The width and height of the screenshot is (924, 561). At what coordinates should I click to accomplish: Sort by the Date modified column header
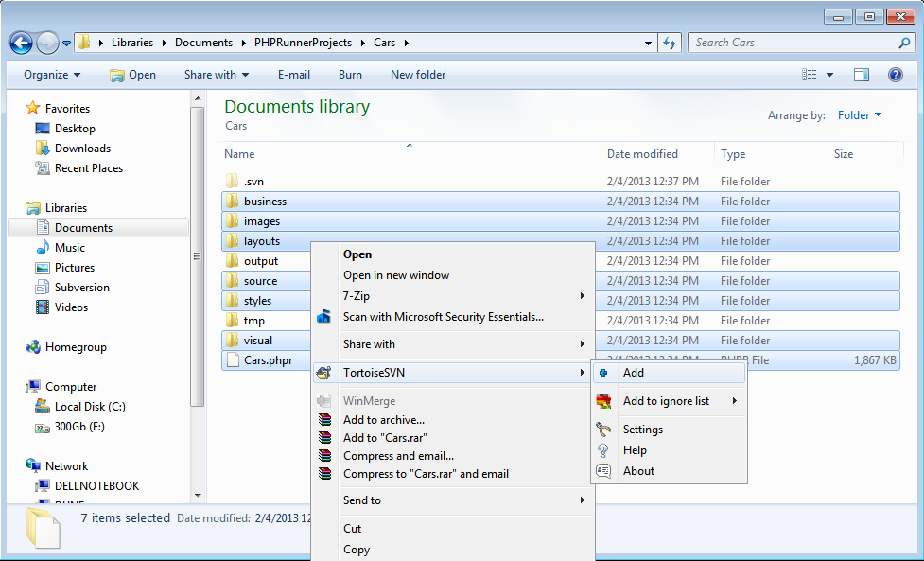click(x=657, y=154)
